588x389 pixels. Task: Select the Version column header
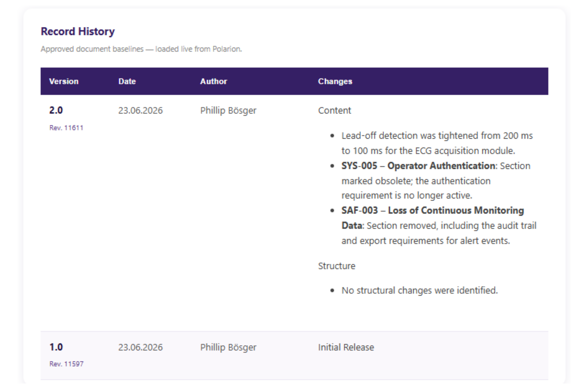pyautogui.click(x=64, y=82)
